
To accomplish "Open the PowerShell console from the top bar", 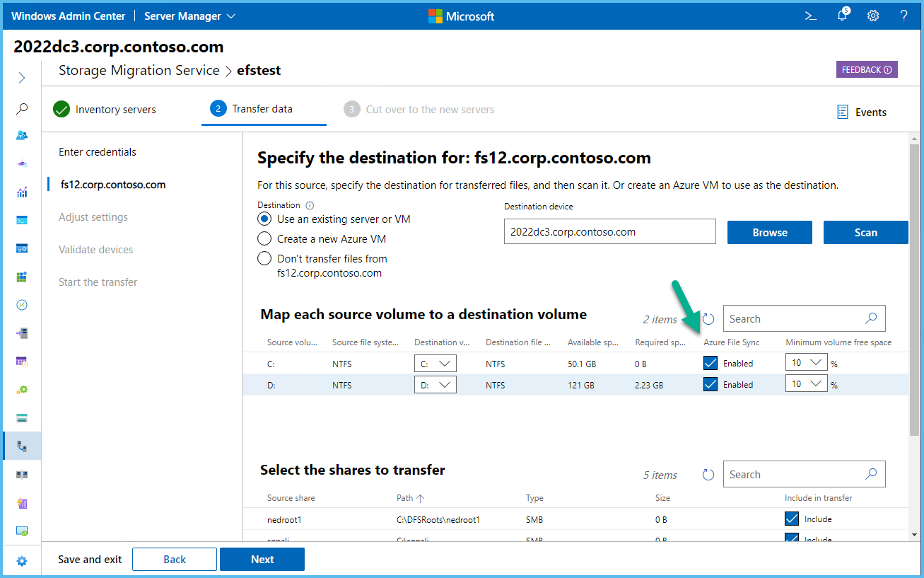I will pos(810,15).
